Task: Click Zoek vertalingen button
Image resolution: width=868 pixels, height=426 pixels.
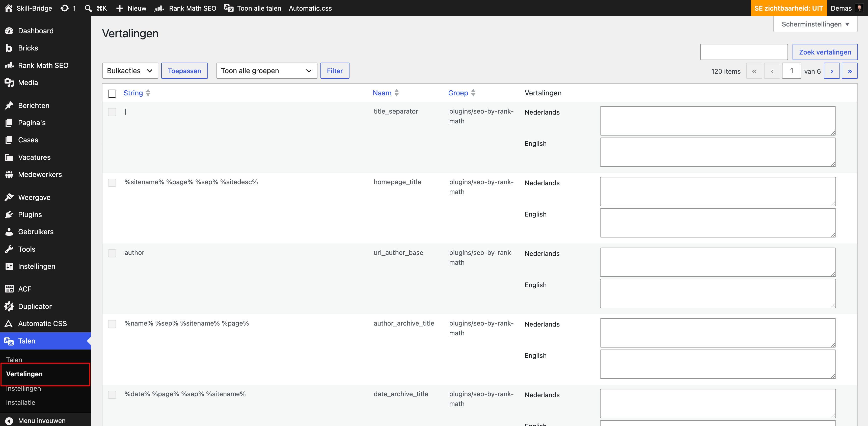Action: 825,52
